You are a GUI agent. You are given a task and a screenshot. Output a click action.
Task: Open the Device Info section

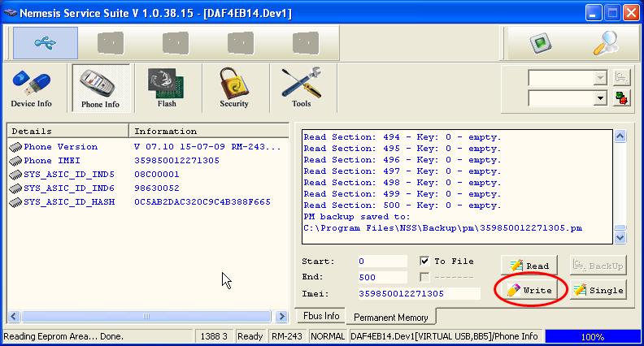[31, 89]
